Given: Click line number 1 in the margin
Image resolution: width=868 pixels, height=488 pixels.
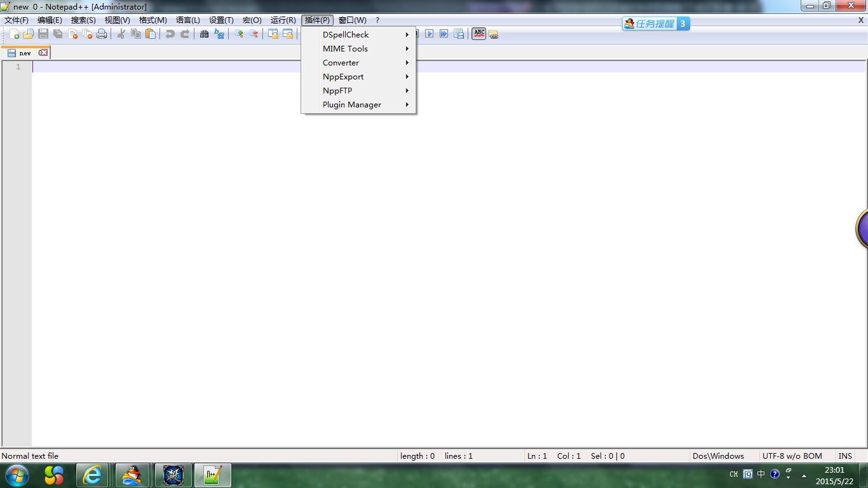Looking at the screenshot, I should click(18, 67).
